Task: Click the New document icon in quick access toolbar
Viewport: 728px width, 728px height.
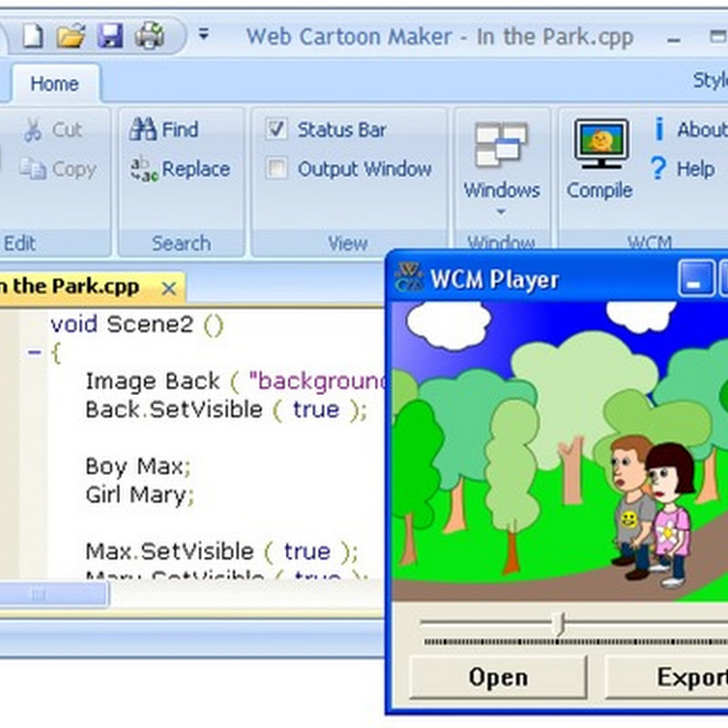Action: (x=33, y=35)
